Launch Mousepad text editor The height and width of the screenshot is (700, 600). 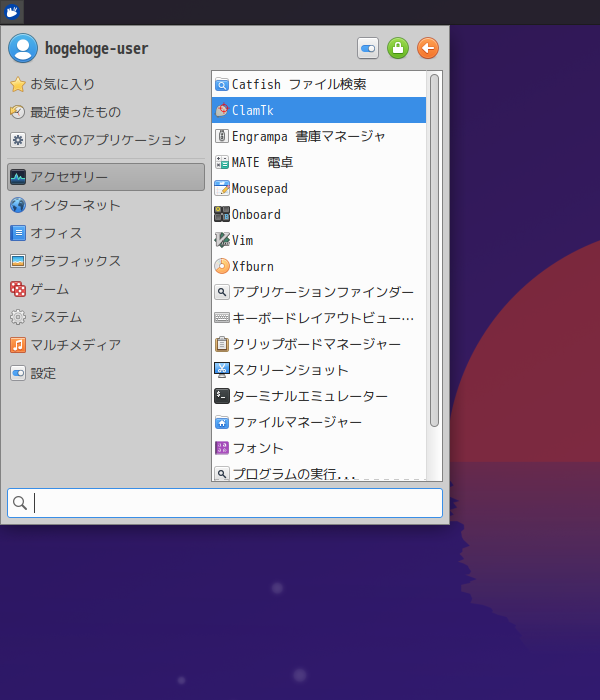coord(319,188)
